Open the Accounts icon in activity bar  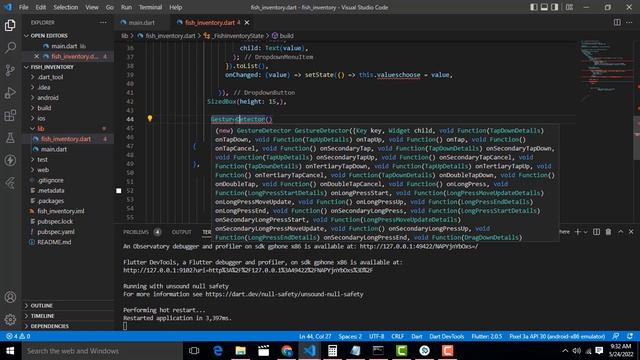[10, 297]
